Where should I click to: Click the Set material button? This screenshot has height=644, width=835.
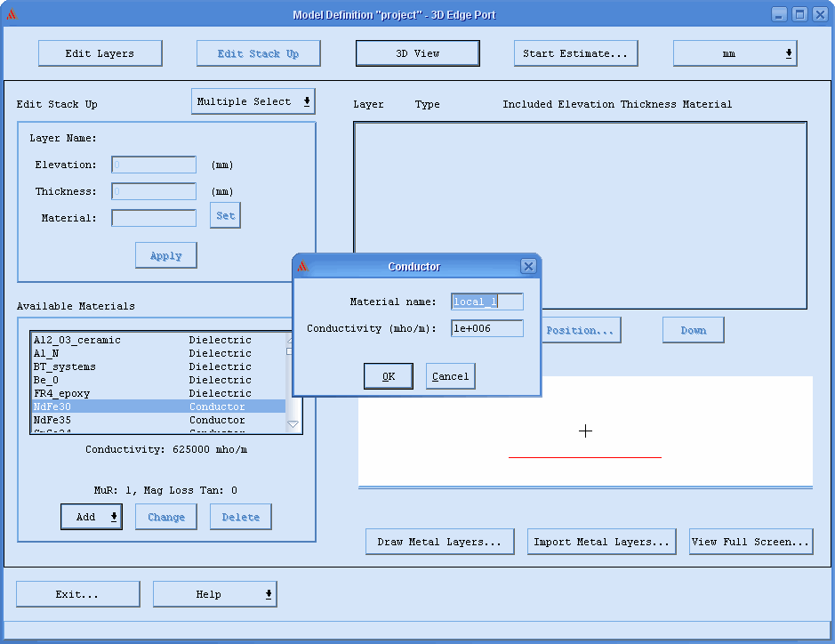click(225, 215)
